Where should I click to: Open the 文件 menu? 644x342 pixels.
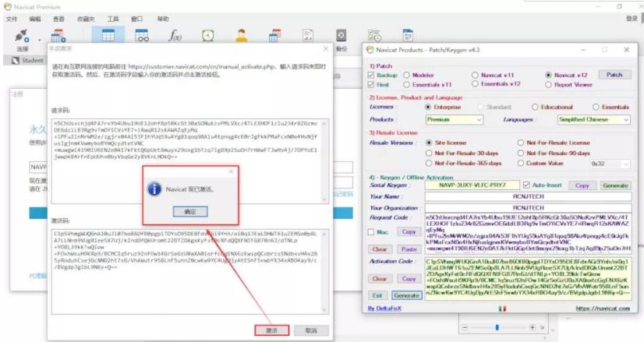tap(12, 19)
